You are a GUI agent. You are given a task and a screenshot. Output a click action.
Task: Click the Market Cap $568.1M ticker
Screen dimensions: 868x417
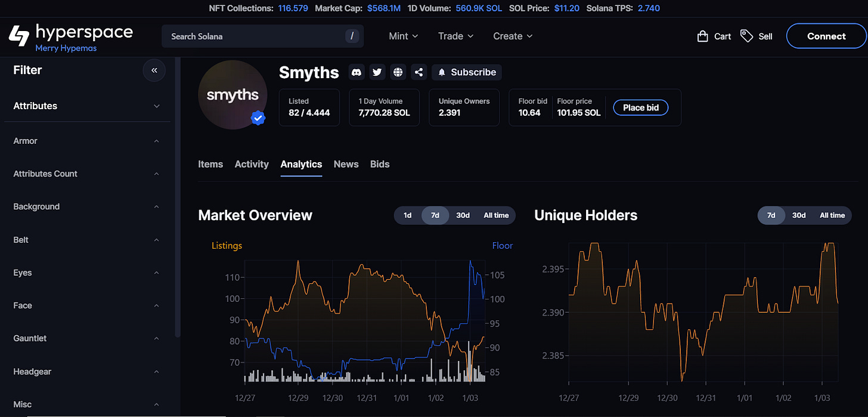click(x=358, y=8)
